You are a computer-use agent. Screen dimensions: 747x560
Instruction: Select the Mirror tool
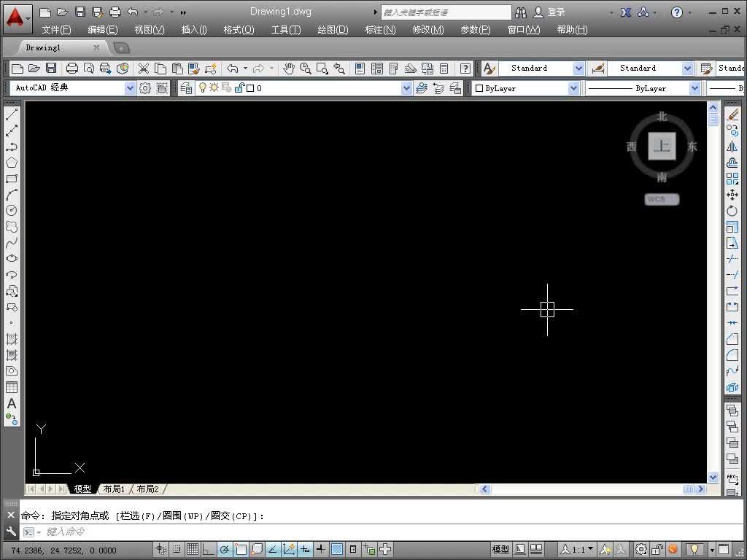732,147
